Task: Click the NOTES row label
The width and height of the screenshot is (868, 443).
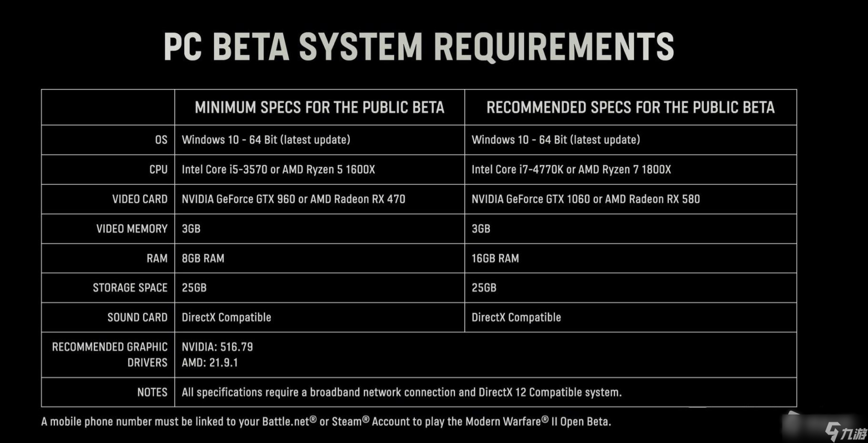Action: pyautogui.click(x=152, y=392)
